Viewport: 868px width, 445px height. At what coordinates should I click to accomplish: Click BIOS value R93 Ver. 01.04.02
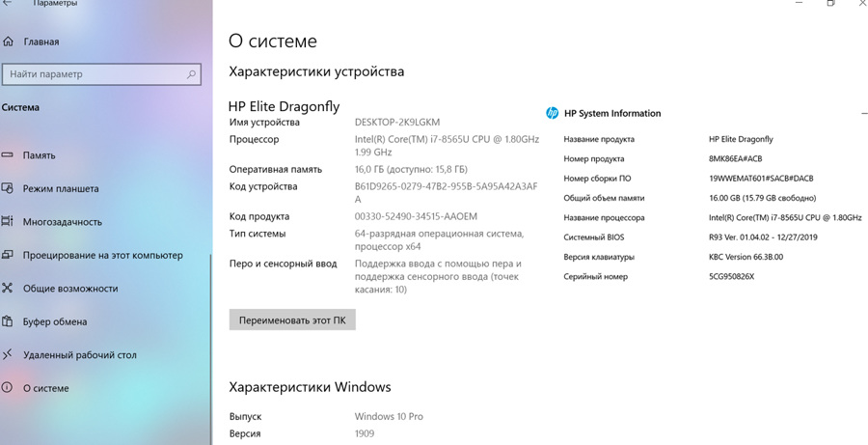point(763,237)
